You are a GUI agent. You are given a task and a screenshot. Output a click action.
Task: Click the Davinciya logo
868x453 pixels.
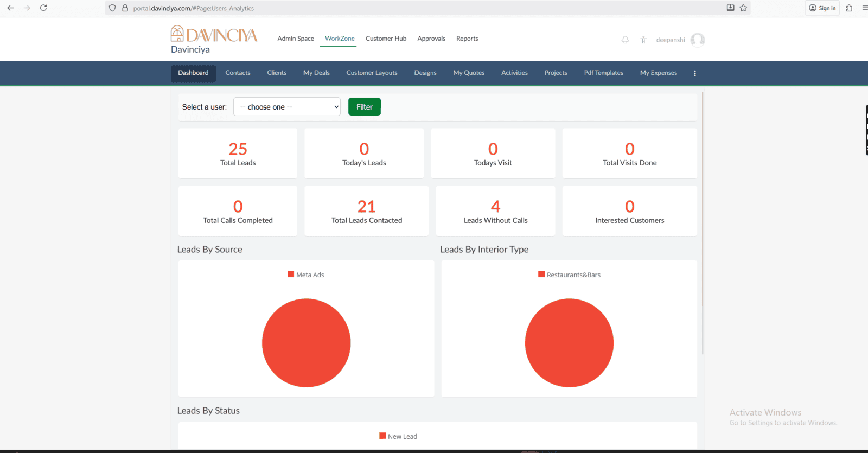point(214,35)
